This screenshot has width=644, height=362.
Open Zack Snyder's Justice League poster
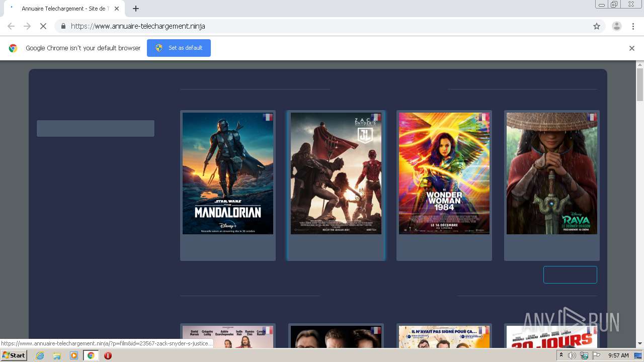pos(336,173)
